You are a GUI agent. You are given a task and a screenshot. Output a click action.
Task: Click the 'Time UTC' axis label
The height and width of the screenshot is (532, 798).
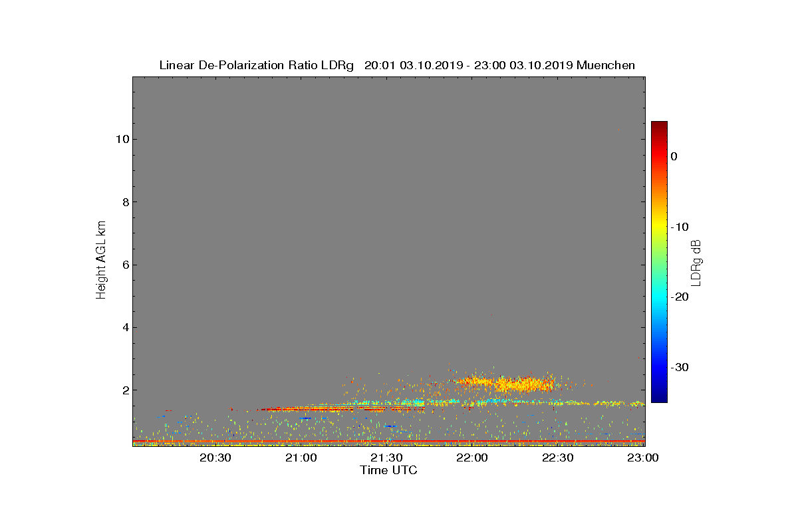click(388, 470)
